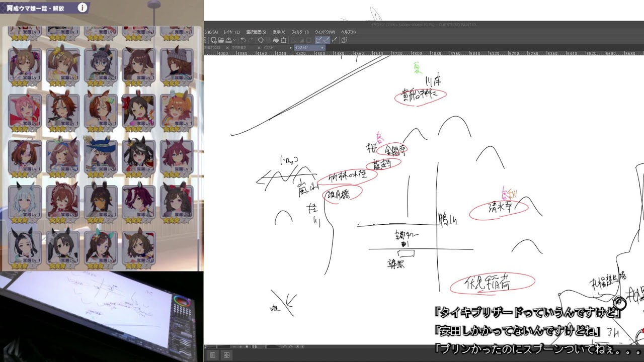The width and height of the screenshot is (644, 362).
Task: Open the フィルター(I) menu
Action: pos(300,32)
